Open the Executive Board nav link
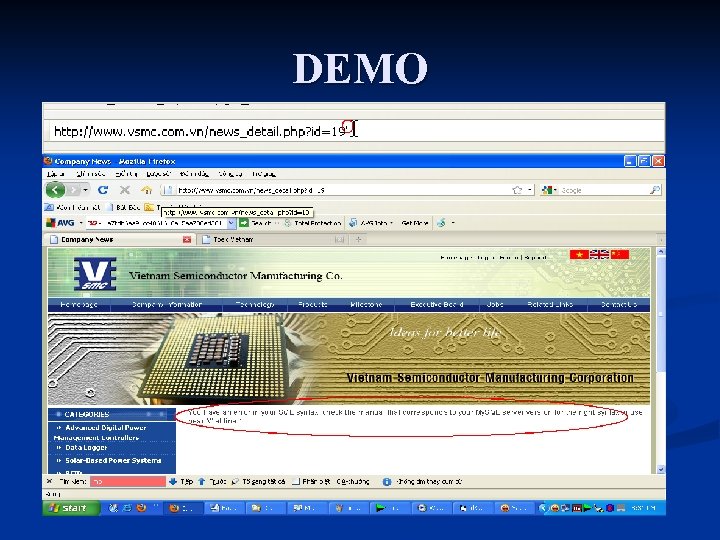Viewport: 720px width, 540px height. 437,304
